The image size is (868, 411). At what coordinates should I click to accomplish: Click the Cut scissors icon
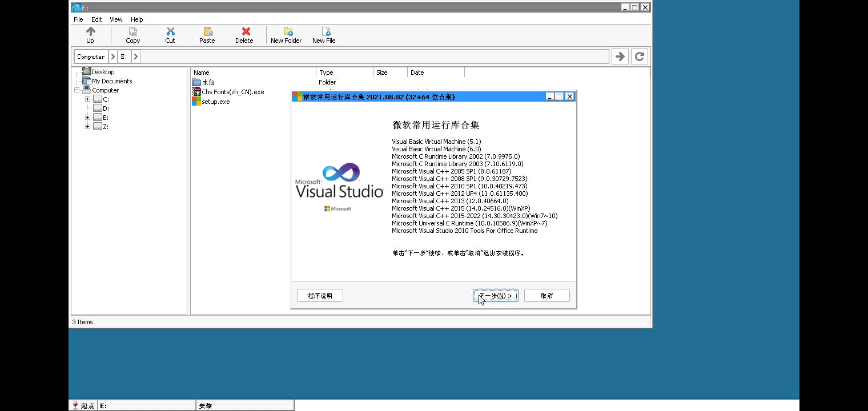(170, 32)
